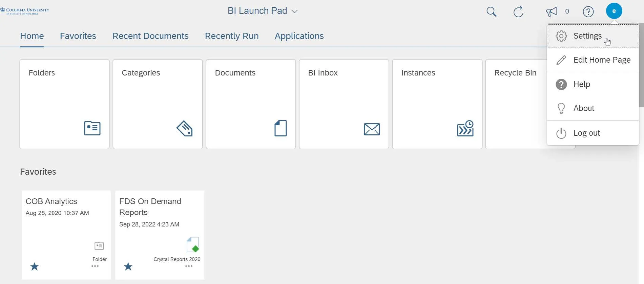The width and height of the screenshot is (644, 284).
Task: Open About from the user menu
Action: [593, 108]
